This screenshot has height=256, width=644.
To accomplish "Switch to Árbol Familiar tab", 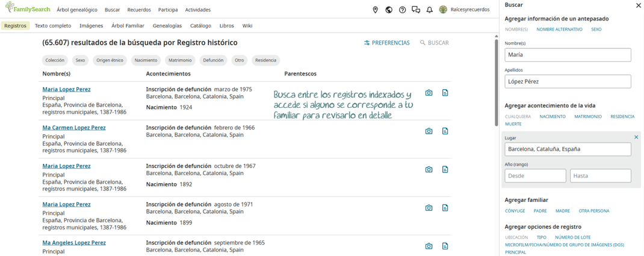I will click(128, 25).
